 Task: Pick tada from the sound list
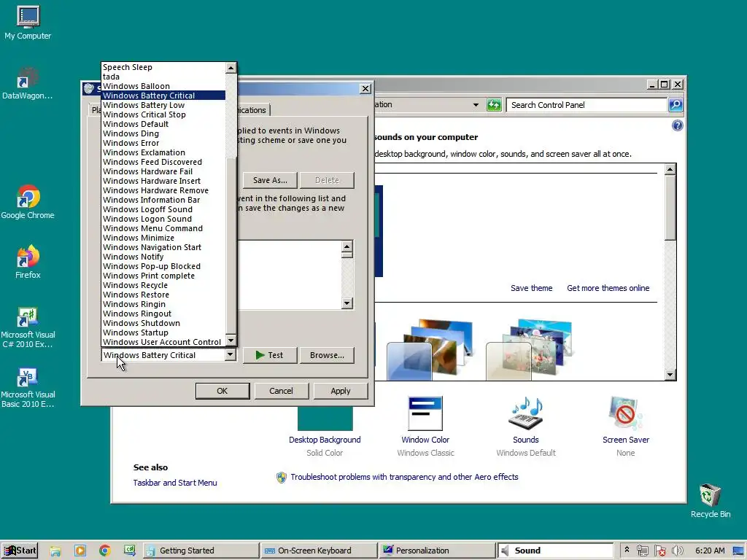pos(163,77)
